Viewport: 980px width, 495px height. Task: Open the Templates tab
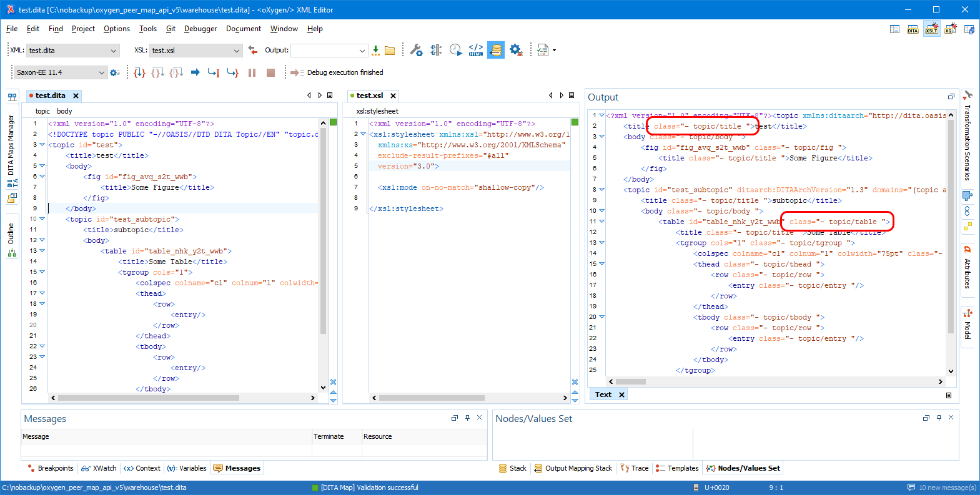click(x=677, y=468)
